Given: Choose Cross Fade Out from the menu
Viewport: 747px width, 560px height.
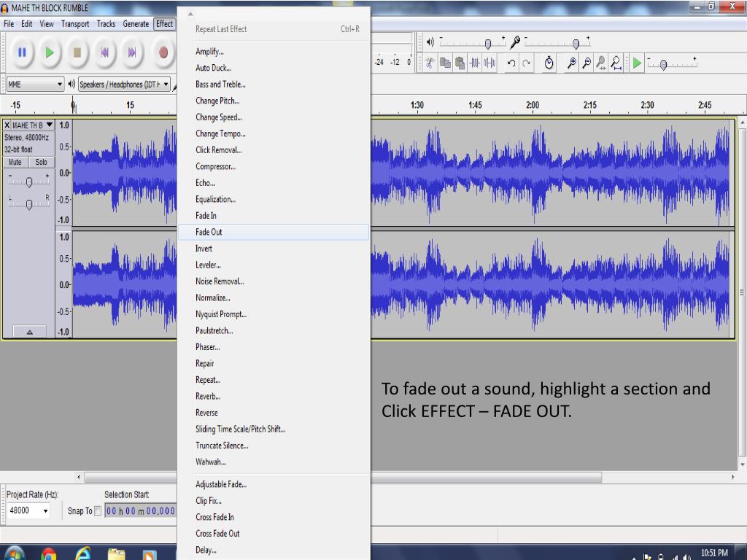Looking at the screenshot, I should click(x=274, y=534).
